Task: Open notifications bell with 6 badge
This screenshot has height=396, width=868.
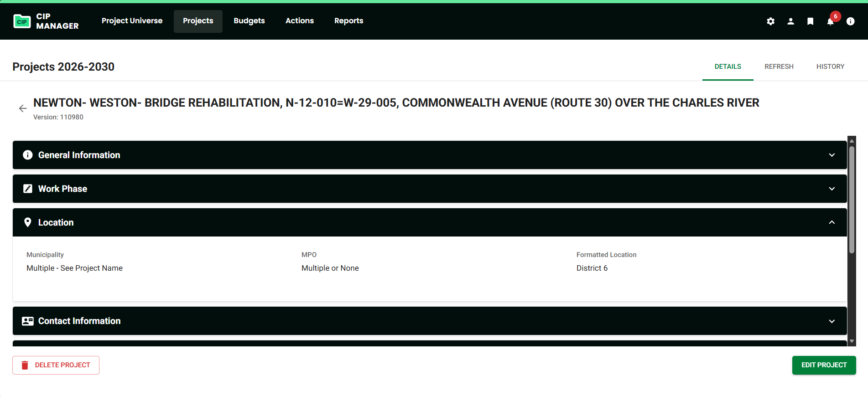Action: pyautogui.click(x=830, y=21)
